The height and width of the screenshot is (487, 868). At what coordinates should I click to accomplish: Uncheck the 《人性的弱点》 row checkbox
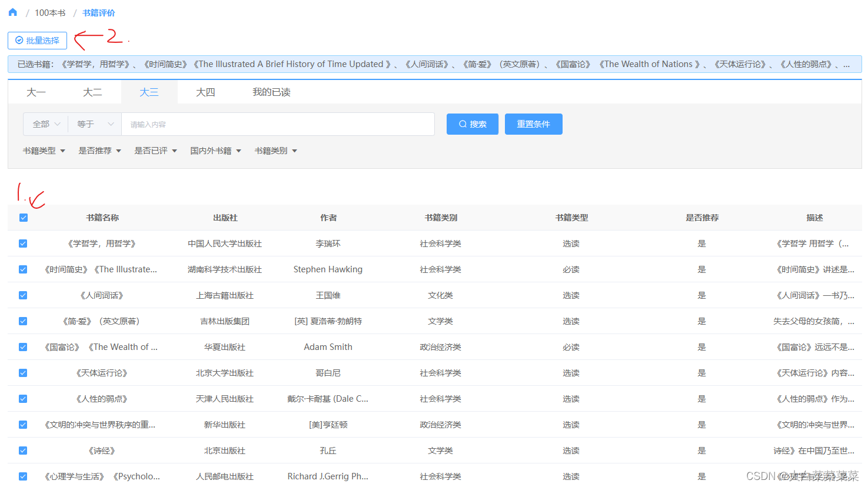click(23, 399)
